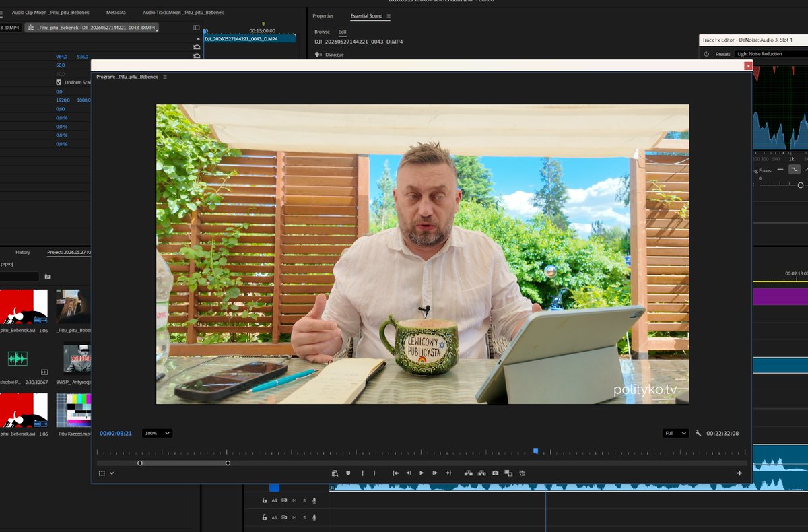The height and width of the screenshot is (532, 808).
Task: Open the noise reduction Presets dropdown
Action: (x=771, y=54)
